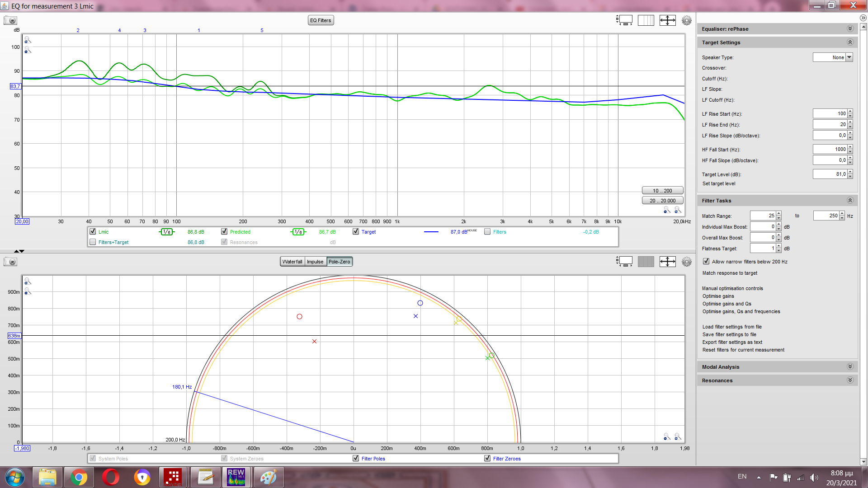Viewport: 868px width, 488px height.
Task: Switch to the Impulse tab
Action: (315, 262)
